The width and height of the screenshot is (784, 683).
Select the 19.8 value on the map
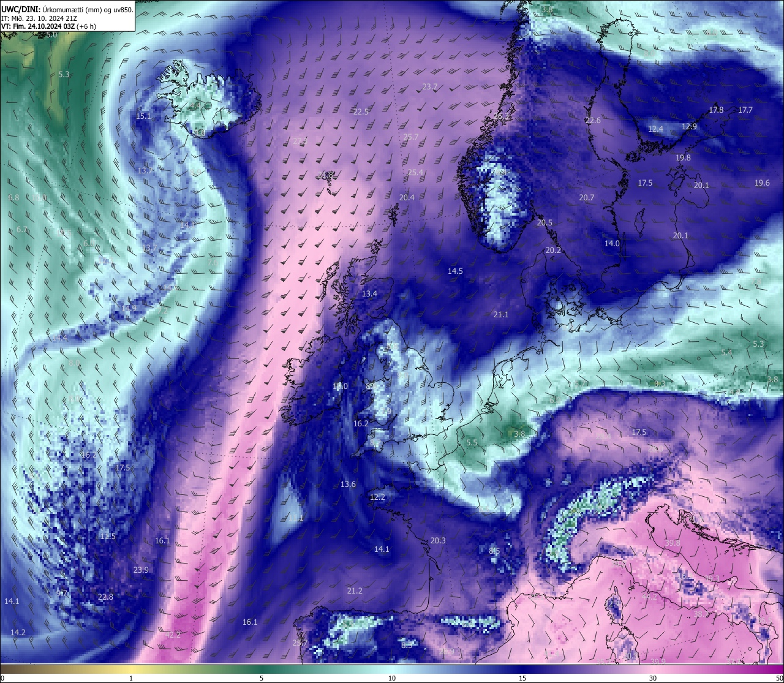point(683,157)
